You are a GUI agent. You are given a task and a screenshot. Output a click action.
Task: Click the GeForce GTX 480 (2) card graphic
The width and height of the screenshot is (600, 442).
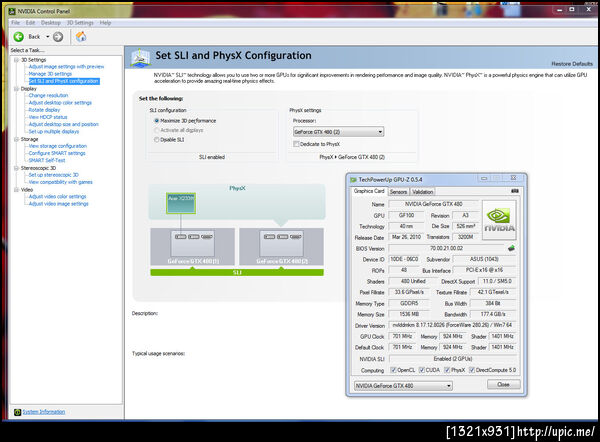[x=281, y=246]
